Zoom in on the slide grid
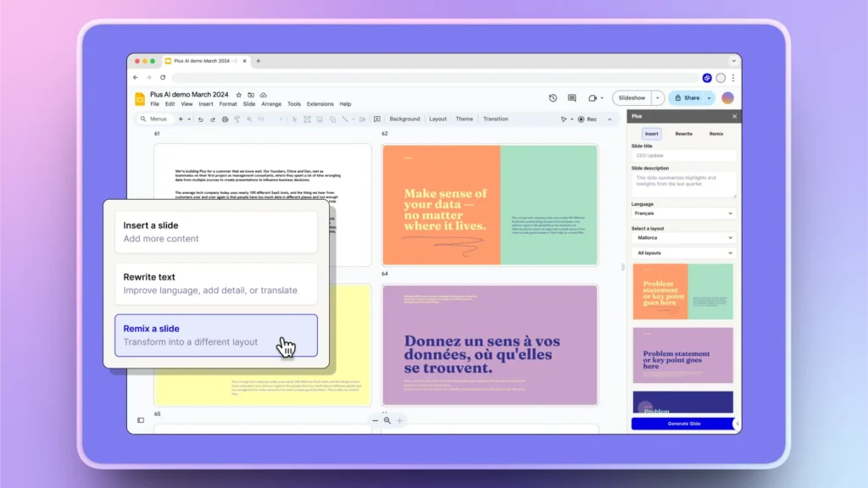 click(x=400, y=420)
